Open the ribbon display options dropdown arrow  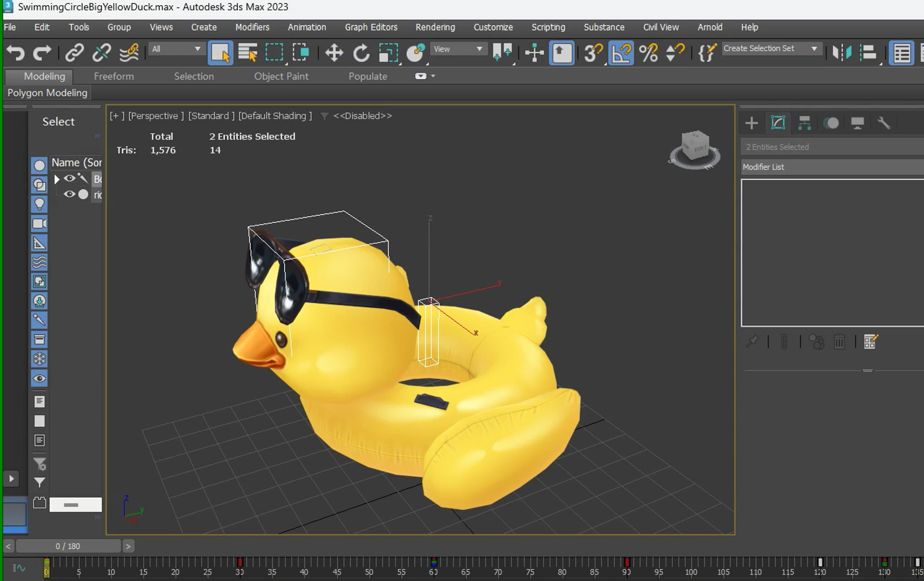(x=433, y=76)
